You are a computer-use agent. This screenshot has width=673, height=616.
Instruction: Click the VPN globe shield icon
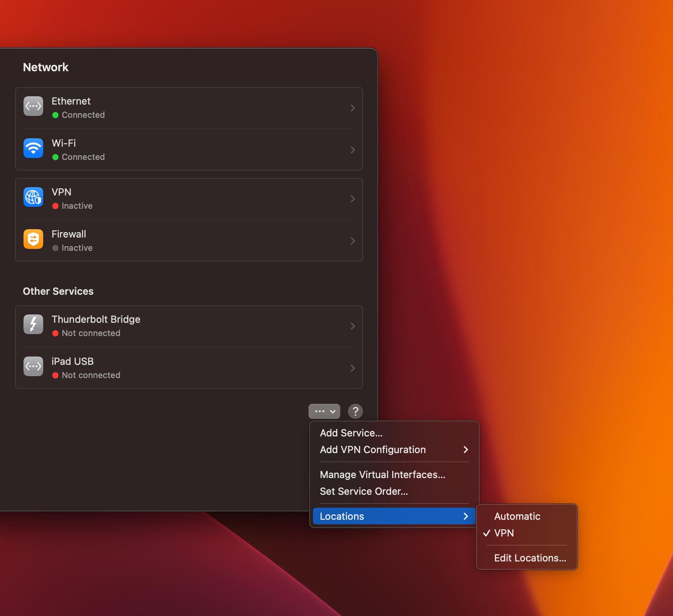33,197
